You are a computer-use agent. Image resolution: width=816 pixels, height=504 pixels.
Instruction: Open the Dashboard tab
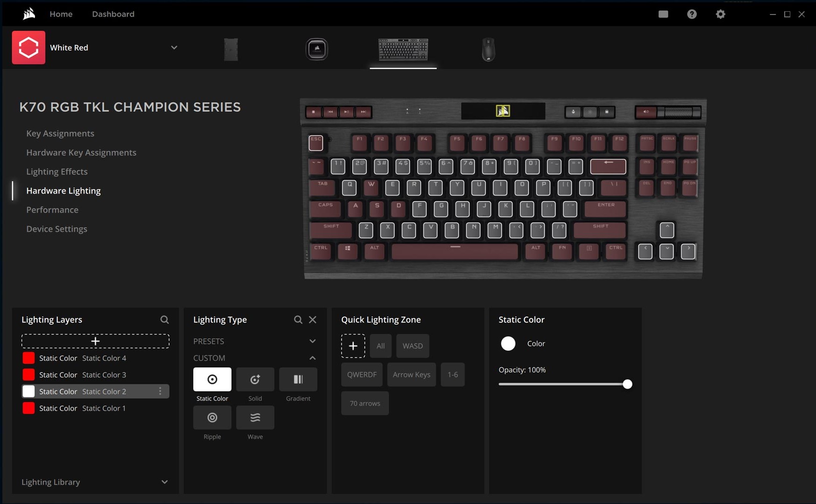(x=113, y=14)
